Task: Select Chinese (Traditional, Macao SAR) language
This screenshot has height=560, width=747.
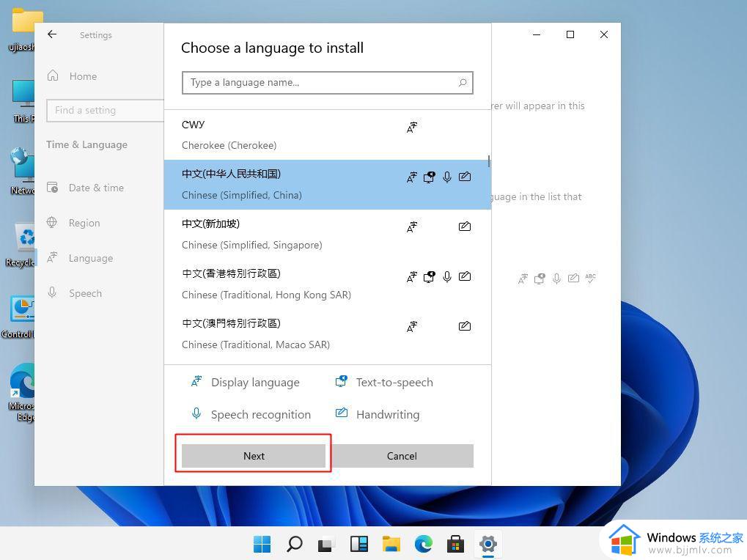Action: click(327, 334)
